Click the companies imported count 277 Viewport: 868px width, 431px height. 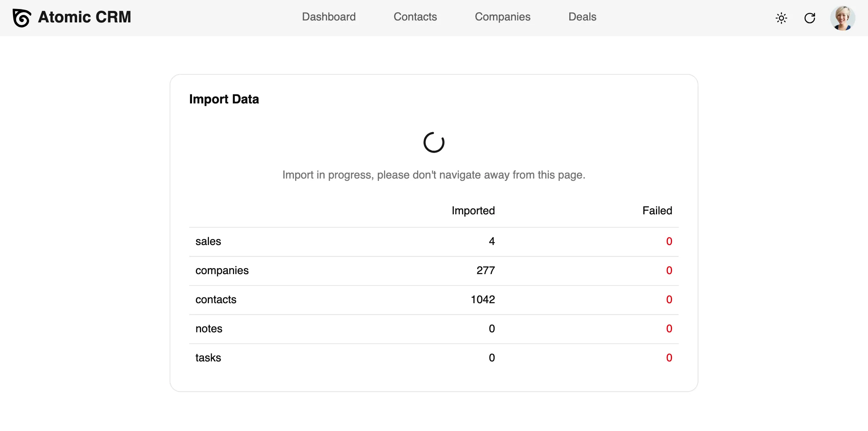click(486, 271)
